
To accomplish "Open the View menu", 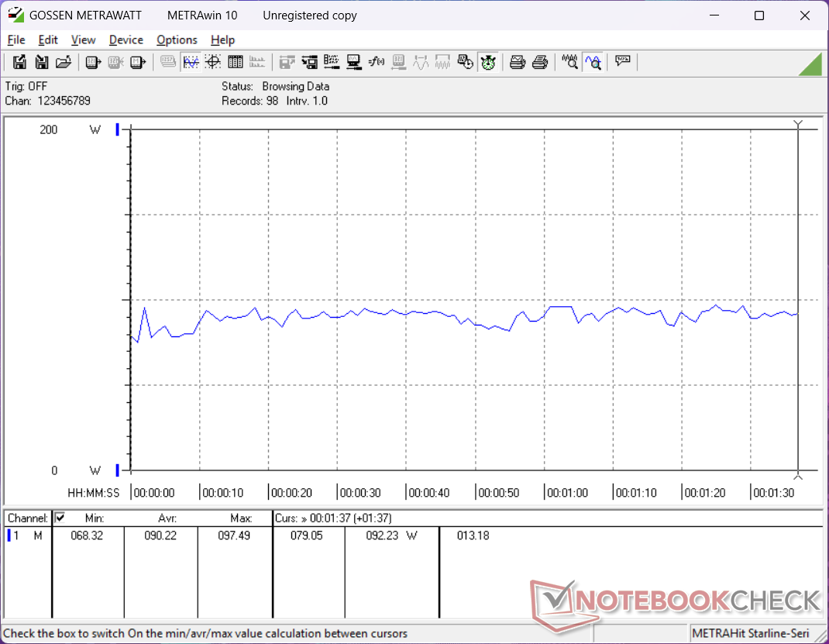I will click(83, 40).
